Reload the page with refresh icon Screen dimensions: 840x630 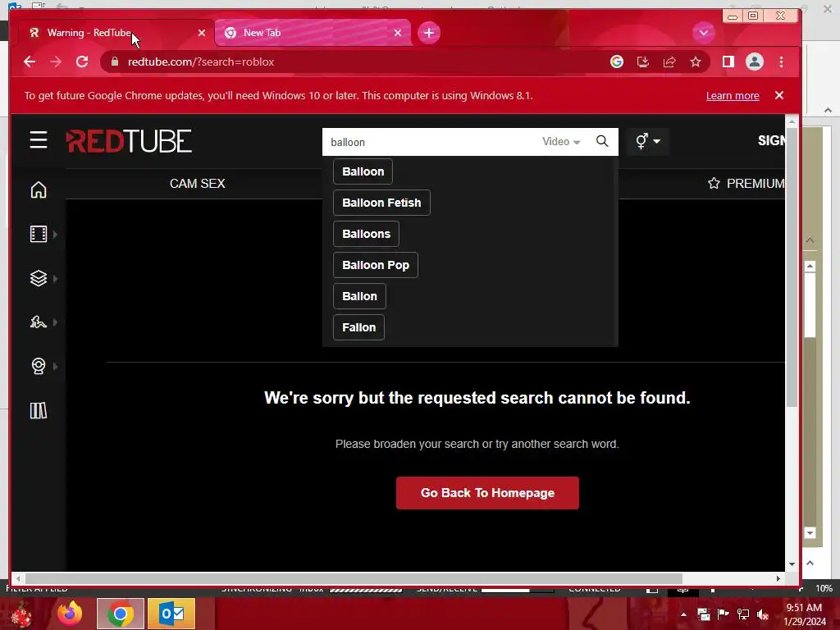pos(82,62)
